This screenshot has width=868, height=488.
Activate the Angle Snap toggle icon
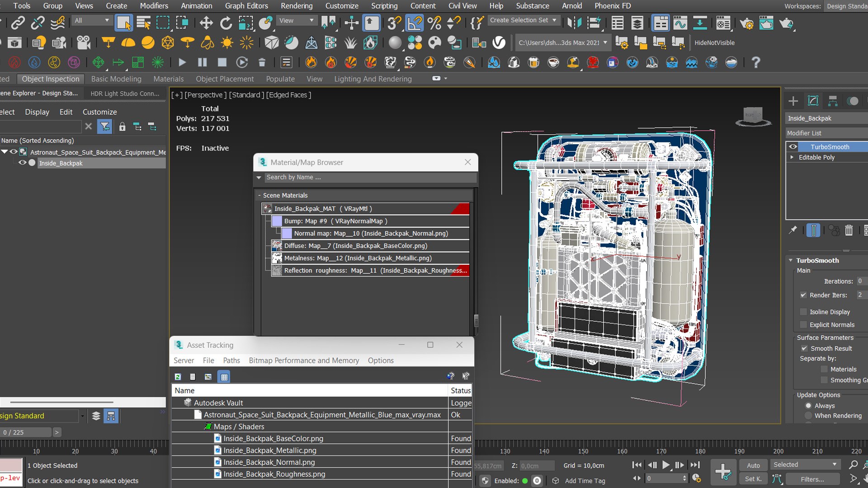(x=414, y=23)
